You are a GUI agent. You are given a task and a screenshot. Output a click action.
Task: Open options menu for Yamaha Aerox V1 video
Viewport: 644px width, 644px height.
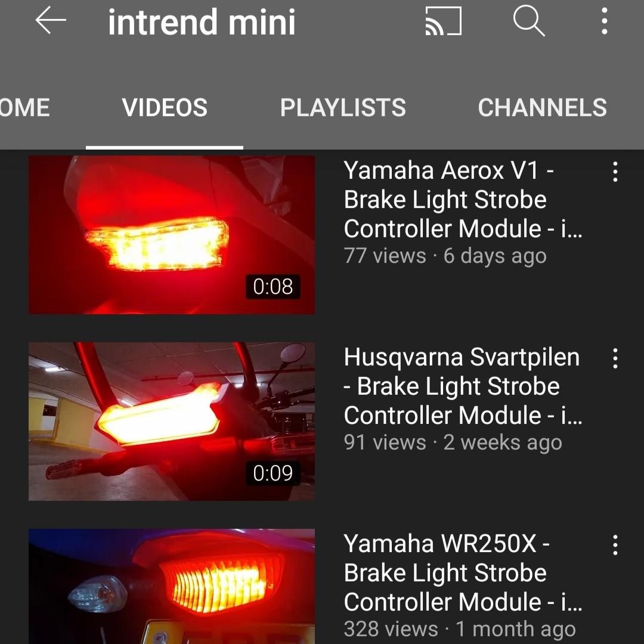point(615,172)
